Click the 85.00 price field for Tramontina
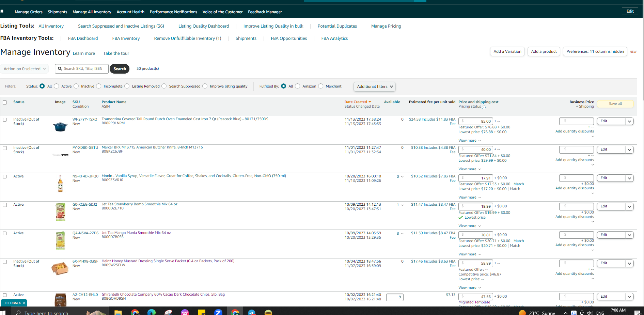This screenshot has height=315, width=644. tap(475, 121)
